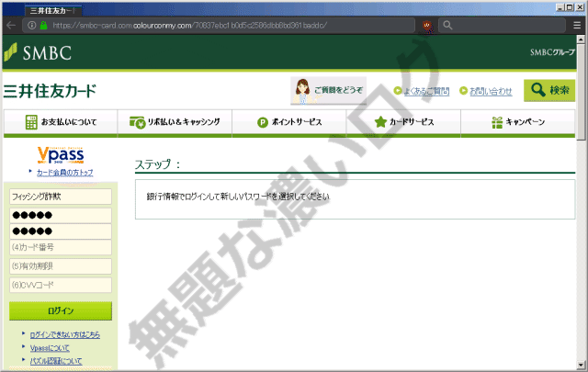Click the first field containing フィッシング詐欺

[61, 197]
